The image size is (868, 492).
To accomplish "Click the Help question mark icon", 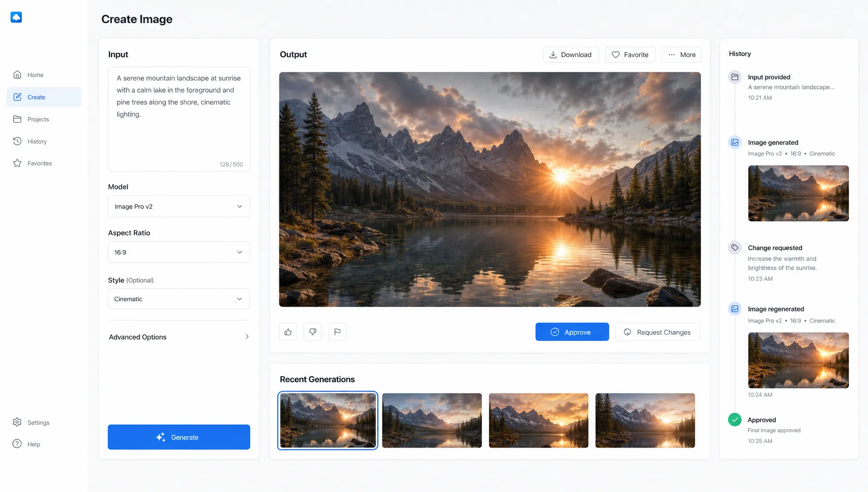I will (x=17, y=444).
